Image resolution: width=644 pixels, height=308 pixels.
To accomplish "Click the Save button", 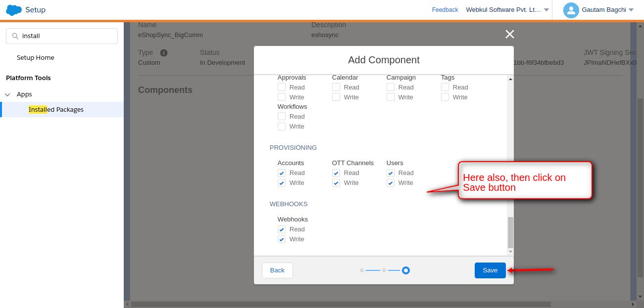I will (x=490, y=270).
